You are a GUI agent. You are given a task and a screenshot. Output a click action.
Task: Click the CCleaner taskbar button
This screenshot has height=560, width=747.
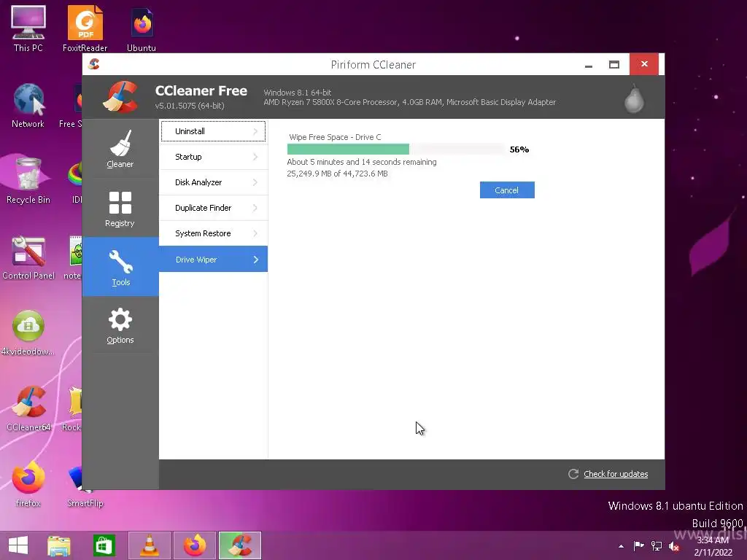point(240,545)
